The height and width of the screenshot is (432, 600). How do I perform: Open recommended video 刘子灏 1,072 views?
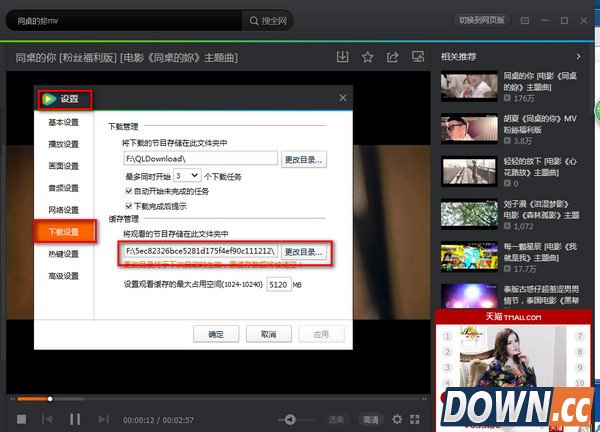511,214
